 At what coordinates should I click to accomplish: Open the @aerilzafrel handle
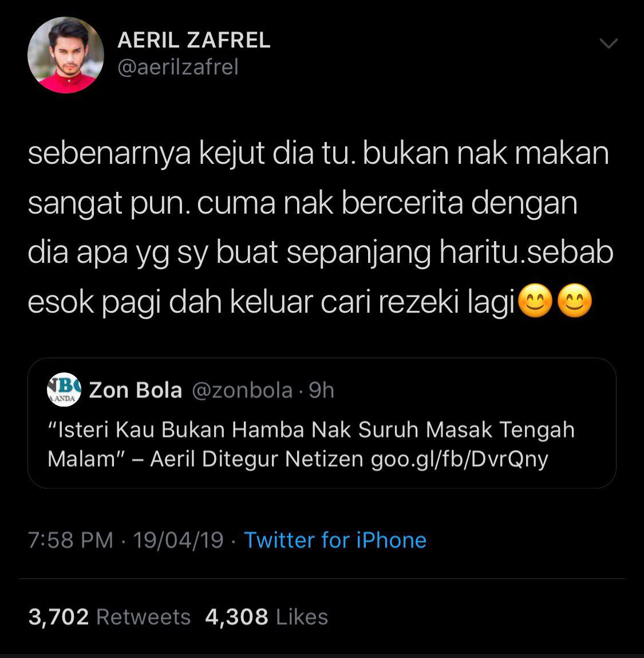tap(178, 67)
